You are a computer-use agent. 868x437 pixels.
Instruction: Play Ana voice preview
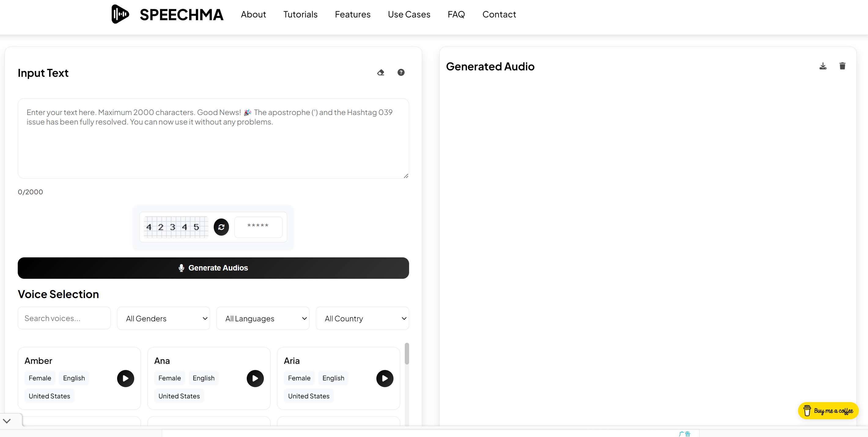click(255, 378)
